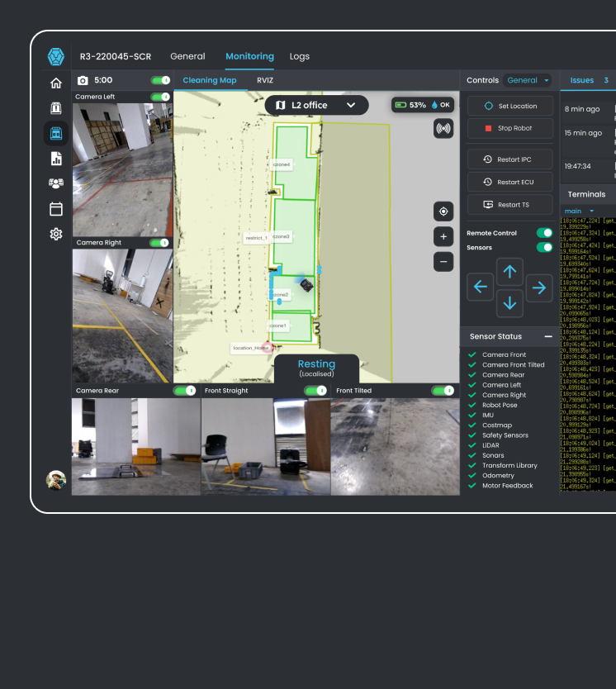The height and width of the screenshot is (689, 616).
Task: Open the calendar schedule icon in sidebar
Action: [56, 209]
